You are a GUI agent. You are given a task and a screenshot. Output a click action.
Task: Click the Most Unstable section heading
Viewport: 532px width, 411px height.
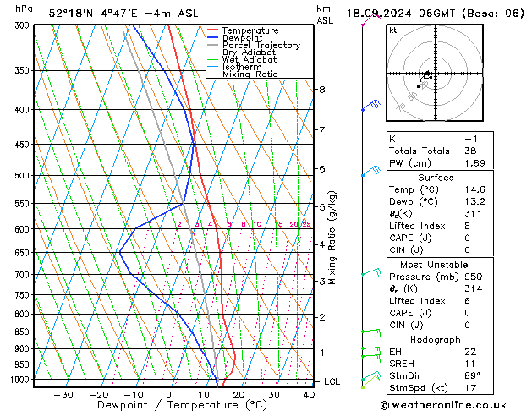coord(434,265)
